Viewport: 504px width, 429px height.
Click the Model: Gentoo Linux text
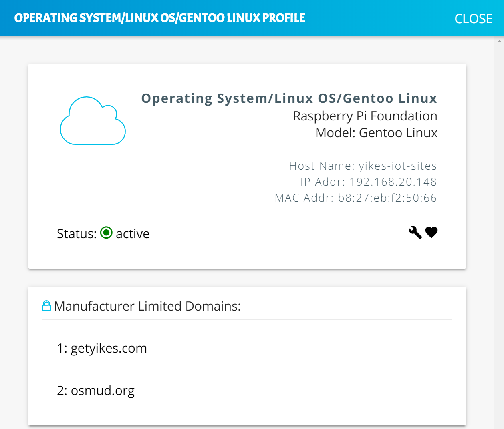(376, 133)
